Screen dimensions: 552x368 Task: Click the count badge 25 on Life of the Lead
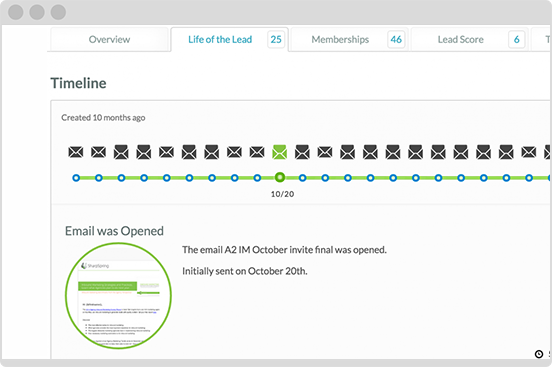pos(276,39)
